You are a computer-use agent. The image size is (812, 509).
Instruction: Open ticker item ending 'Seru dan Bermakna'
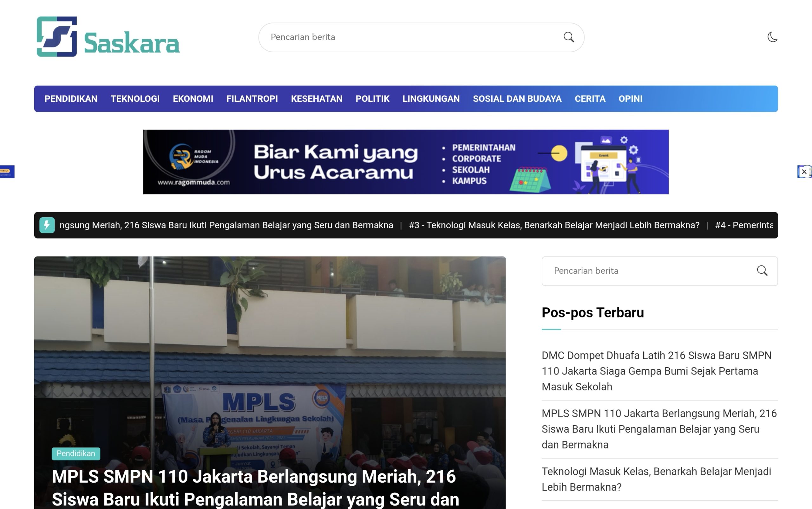pos(226,225)
